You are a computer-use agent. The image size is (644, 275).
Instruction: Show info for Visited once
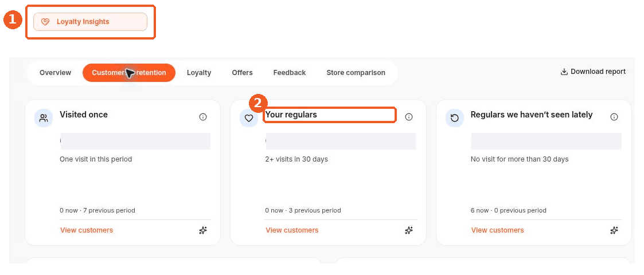point(203,117)
